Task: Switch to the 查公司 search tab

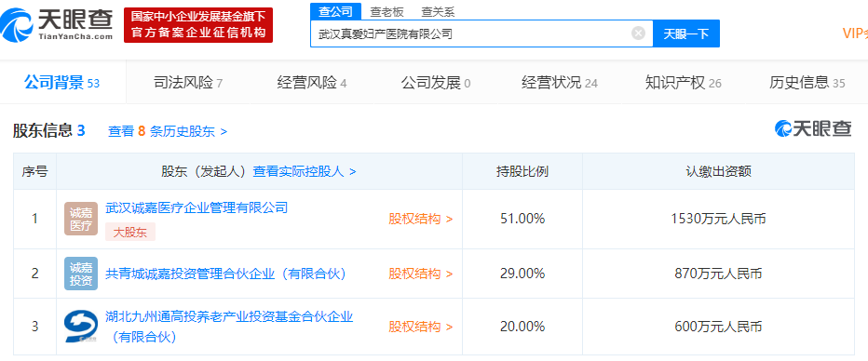Action: pos(335,11)
